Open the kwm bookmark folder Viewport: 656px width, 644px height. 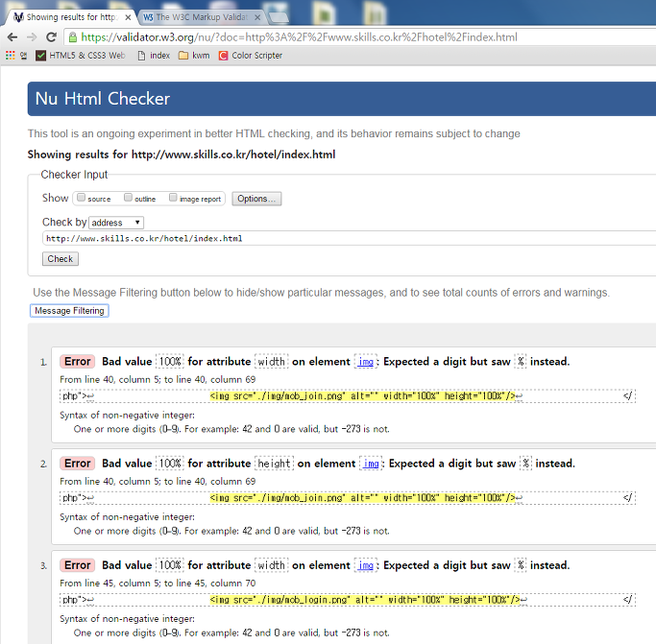194,56
